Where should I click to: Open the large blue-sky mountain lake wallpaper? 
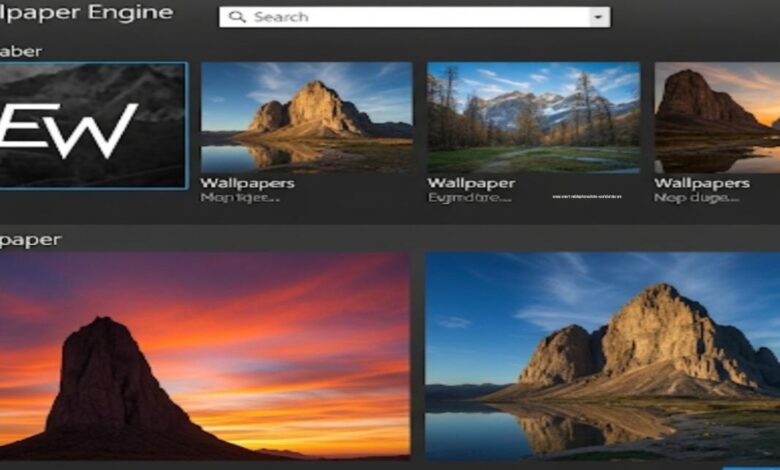pos(602,355)
